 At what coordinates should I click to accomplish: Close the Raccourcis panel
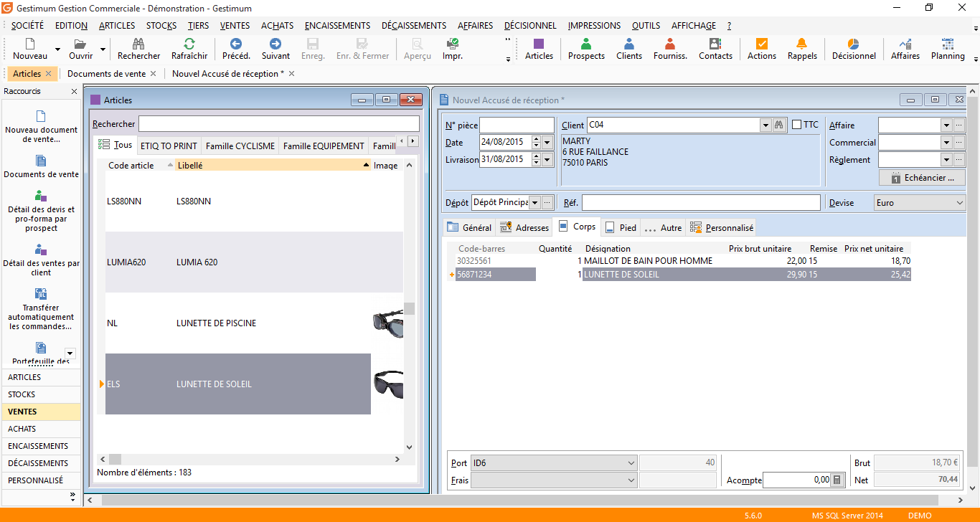[74, 92]
